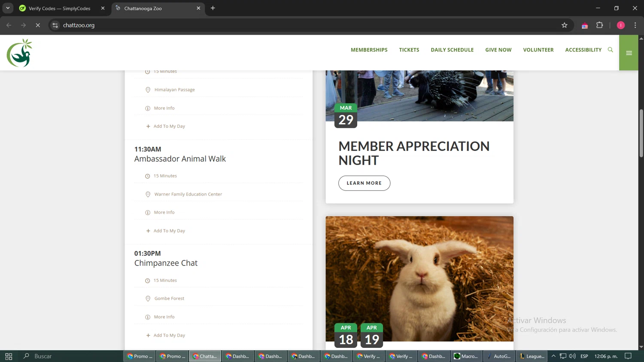Open AutoG app in the taskbar
The height and width of the screenshot is (362, 644).
499,356
